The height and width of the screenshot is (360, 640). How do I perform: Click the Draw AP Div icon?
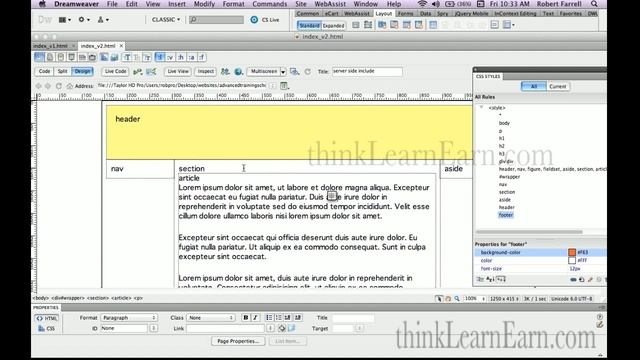pos(368,25)
